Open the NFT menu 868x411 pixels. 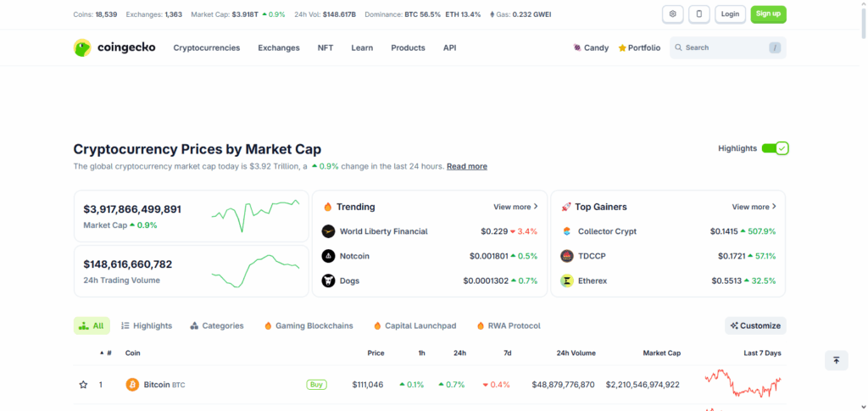coord(325,48)
